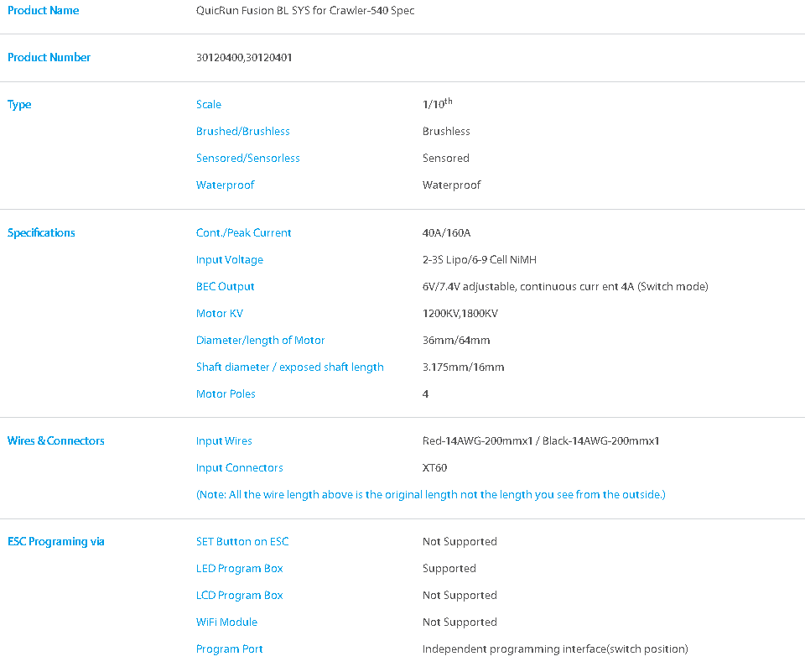Click the 'Input Connectors' label
The height and width of the screenshot is (672, 805).
click(x=239, y=468)
